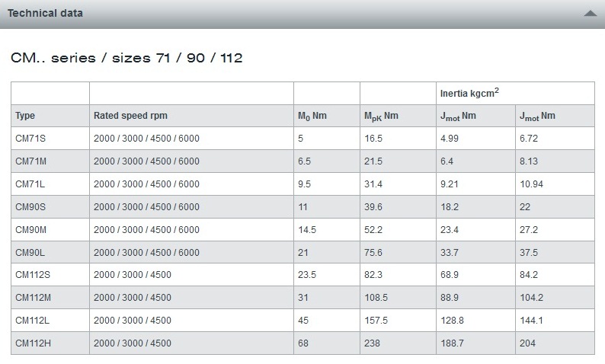Click M0 value 31 in CM112M row
Viewport: 605px width, 364px height.
(303, 297)
